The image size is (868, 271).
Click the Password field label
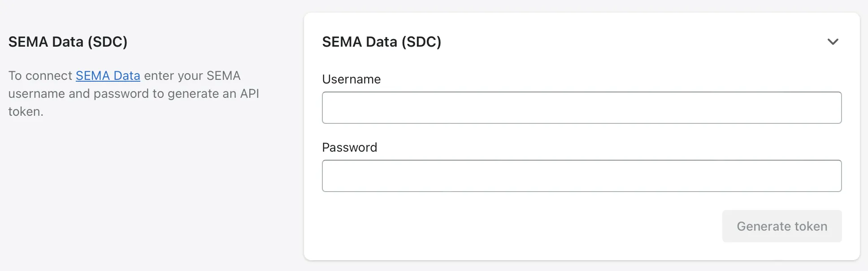click(x=349, y=148)
